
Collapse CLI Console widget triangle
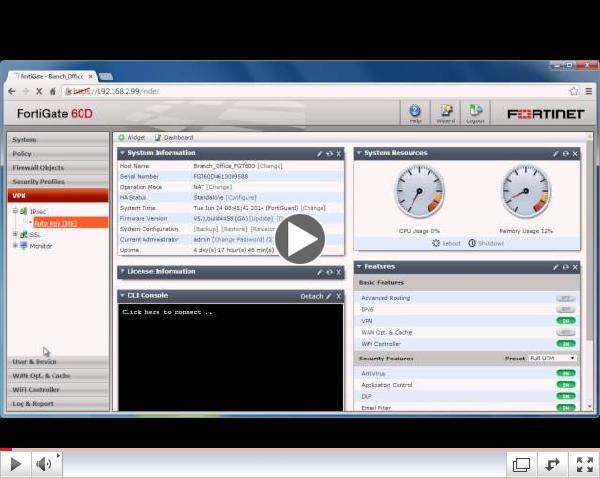tap(122, 295)
